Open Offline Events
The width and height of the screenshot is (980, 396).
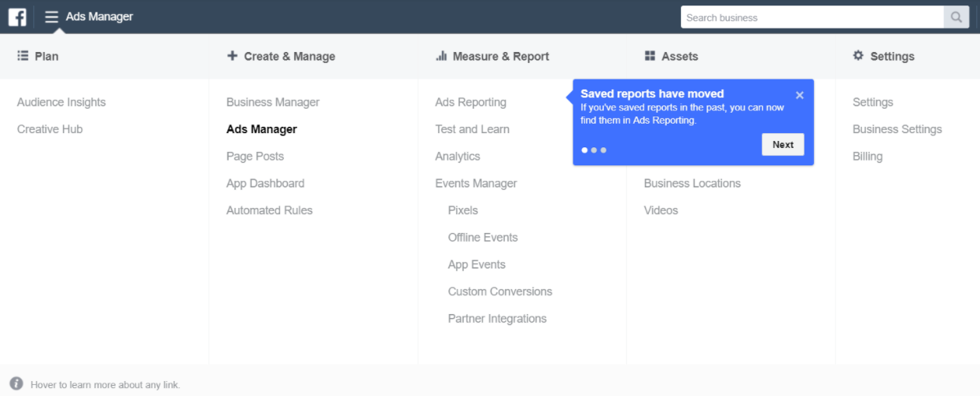coord(482,238)
